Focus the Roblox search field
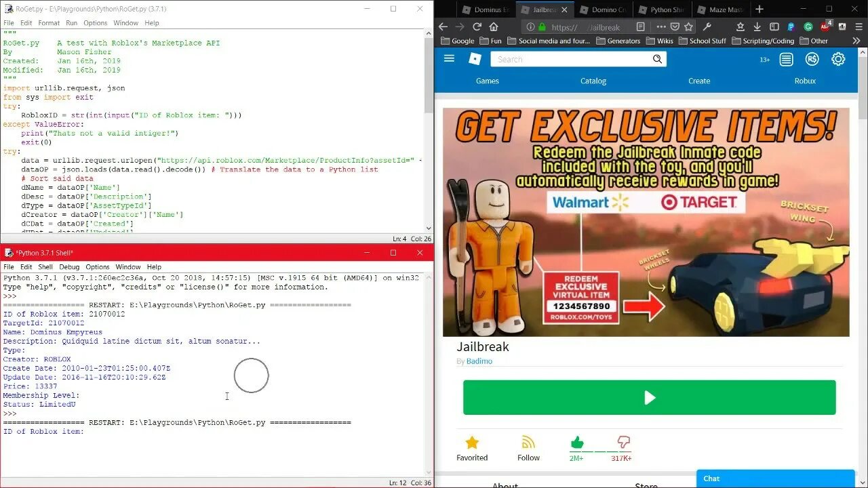The height and width of the screenshot is (488, 868). (570, 59)
